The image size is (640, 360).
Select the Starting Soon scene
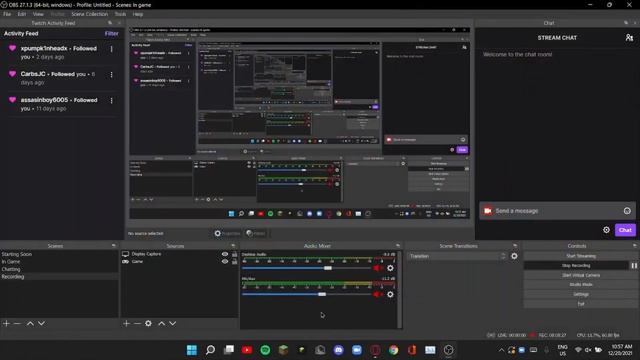[59, 254]
